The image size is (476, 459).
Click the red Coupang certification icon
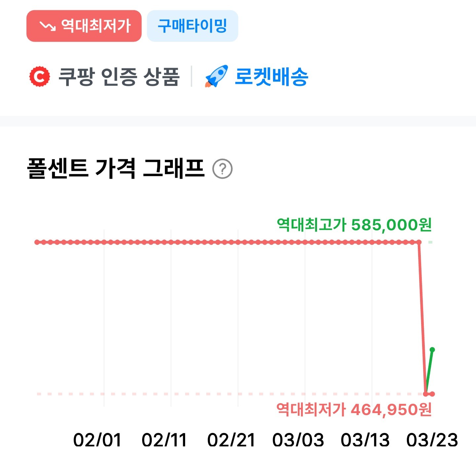[40, 77]
